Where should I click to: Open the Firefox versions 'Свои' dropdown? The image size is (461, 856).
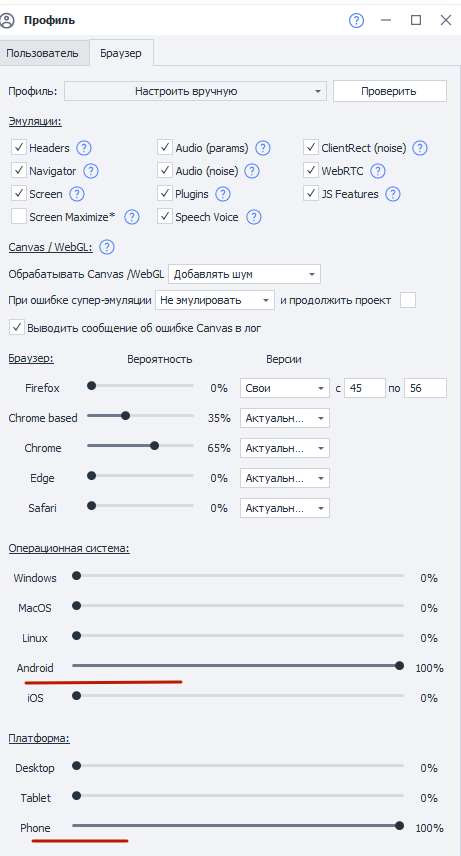285,388
